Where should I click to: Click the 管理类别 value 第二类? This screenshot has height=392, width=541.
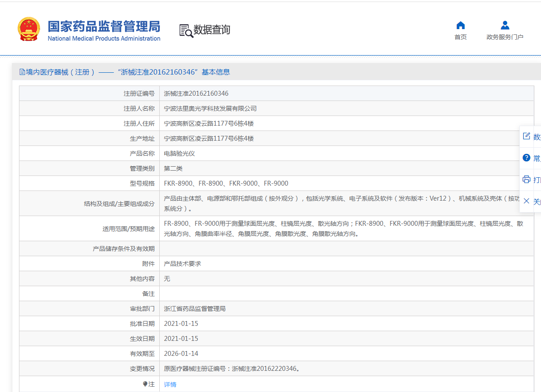click(173, 168)
